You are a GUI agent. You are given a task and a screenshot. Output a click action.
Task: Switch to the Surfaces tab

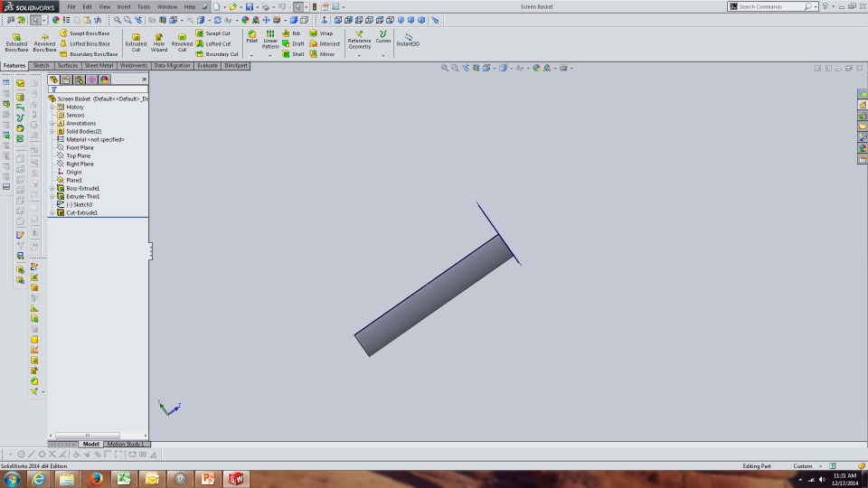pos(68,66)
